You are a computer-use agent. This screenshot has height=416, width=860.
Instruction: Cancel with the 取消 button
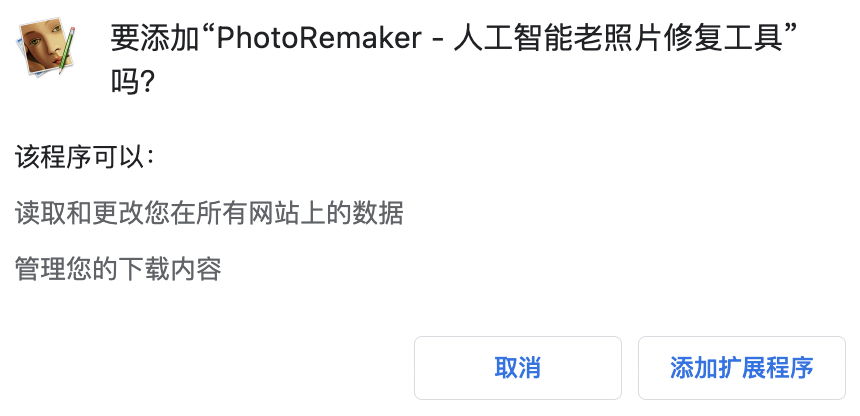click(518, 368)
